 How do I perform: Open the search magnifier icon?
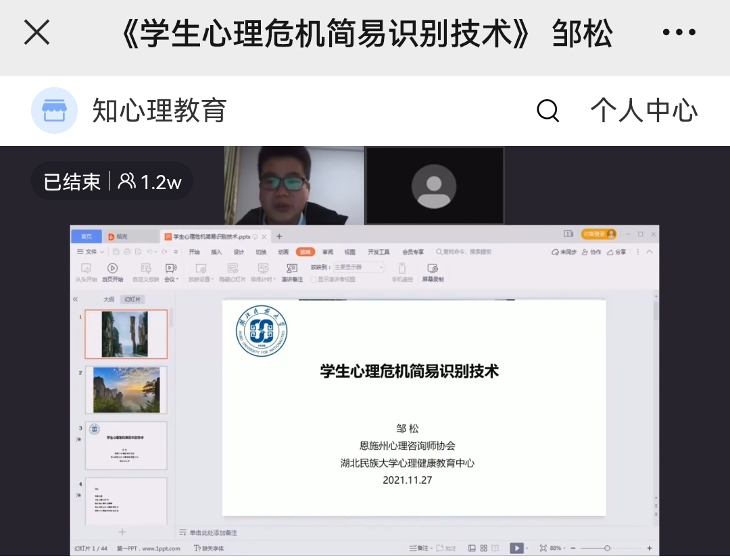(547, 110)
